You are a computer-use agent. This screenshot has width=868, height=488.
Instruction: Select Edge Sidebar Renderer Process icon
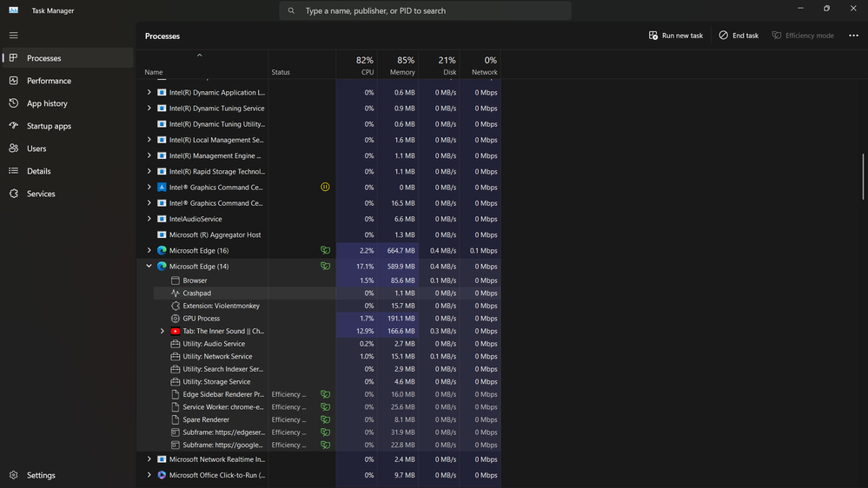pyautogui.click(x=175, y=394)
